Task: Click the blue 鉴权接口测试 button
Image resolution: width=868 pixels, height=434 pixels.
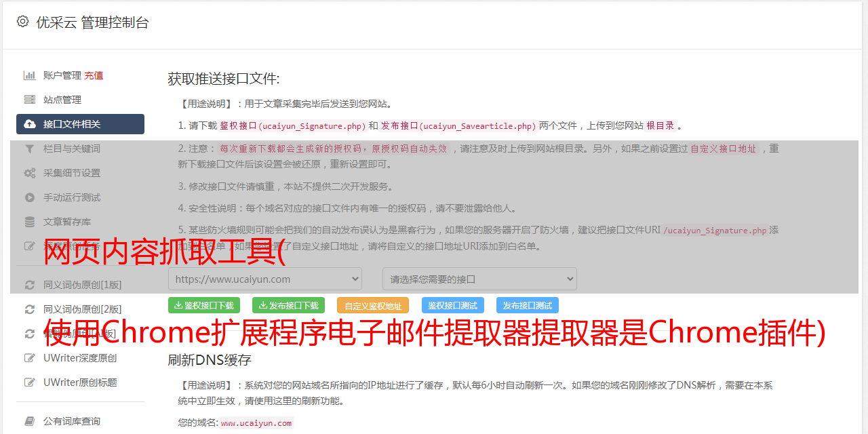Action: [x=453, y=305]
